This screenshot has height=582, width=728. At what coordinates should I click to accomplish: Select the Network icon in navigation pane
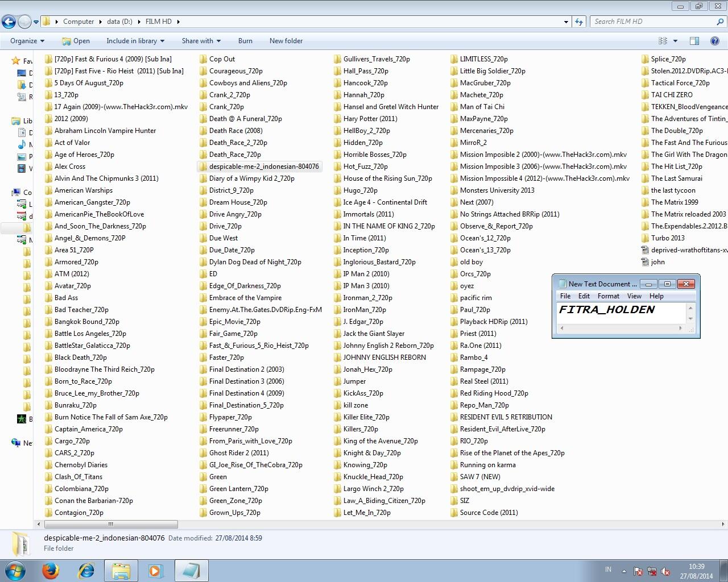tap(16, 442)
